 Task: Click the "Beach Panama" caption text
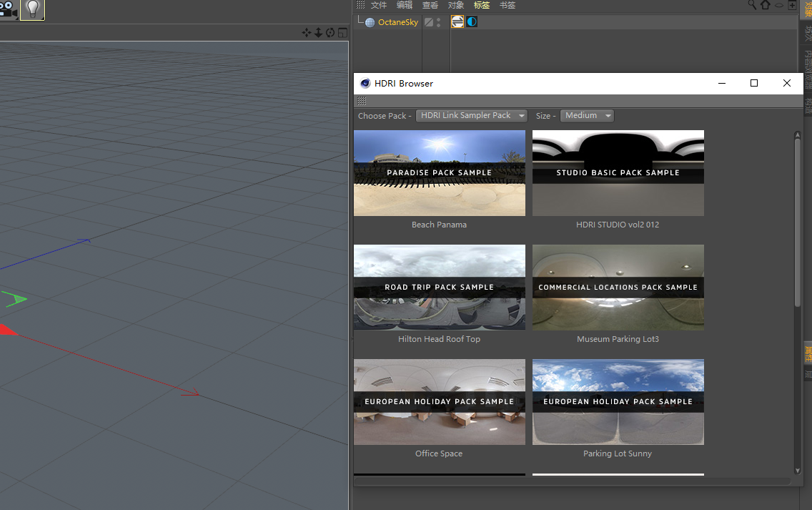coord(439,225)
